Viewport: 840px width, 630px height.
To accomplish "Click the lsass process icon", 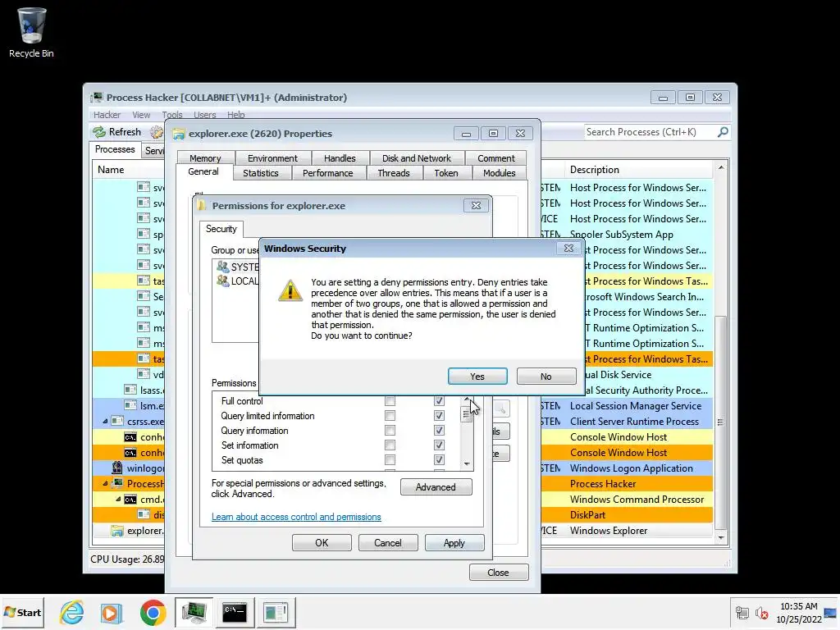I will 130,390.
